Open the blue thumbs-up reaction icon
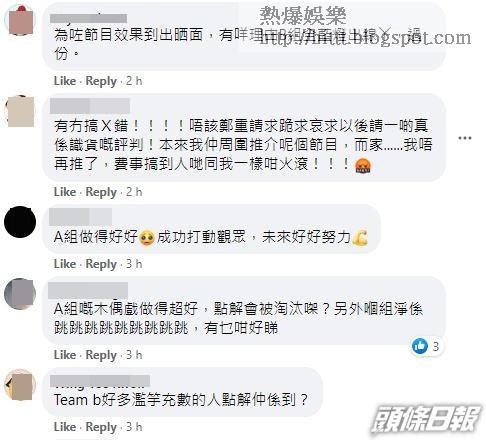 coord(420,346)
